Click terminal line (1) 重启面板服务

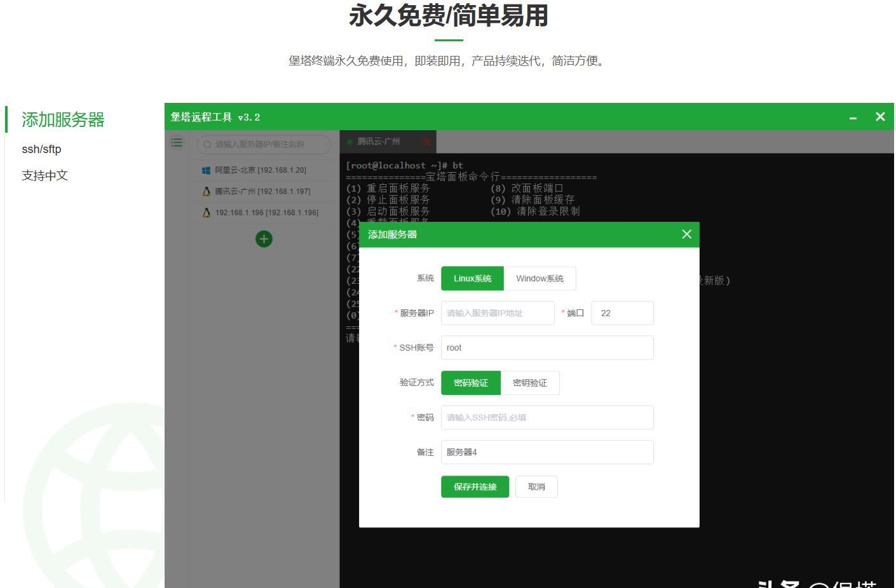(x=388, y=189)
